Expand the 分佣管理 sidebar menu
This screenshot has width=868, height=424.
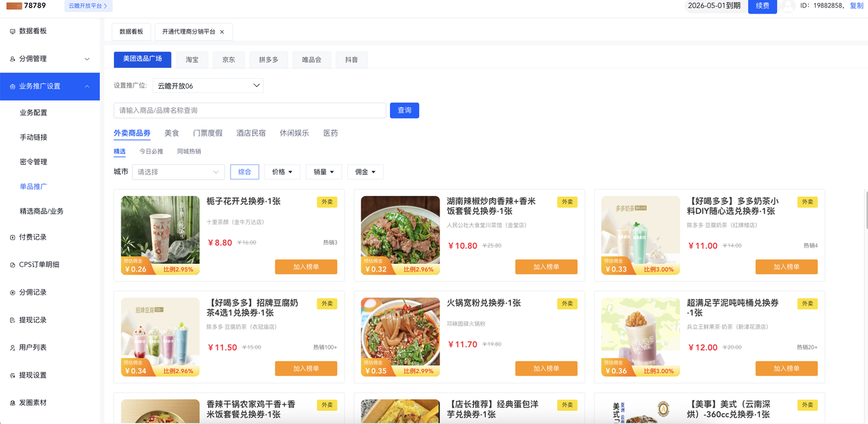click(x=87, y=59)
